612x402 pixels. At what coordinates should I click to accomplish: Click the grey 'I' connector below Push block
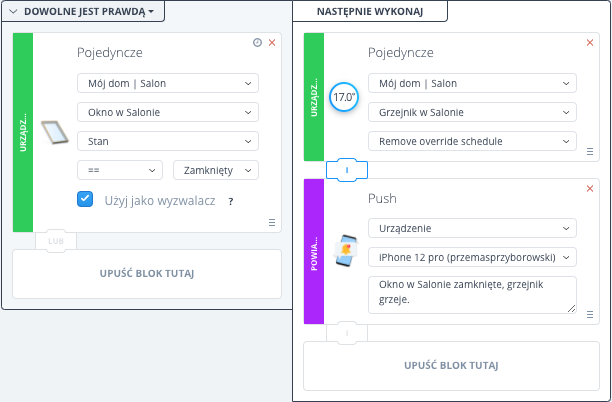click(x=347, y=333)
